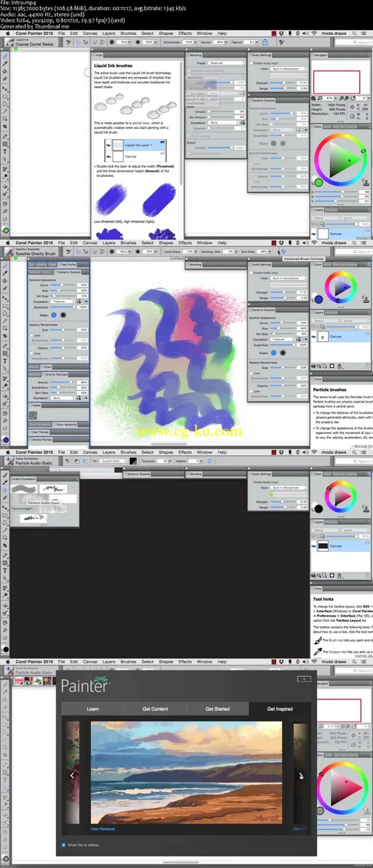Select the Text tool in the Liquid Ink frame's toolbox

6,151
